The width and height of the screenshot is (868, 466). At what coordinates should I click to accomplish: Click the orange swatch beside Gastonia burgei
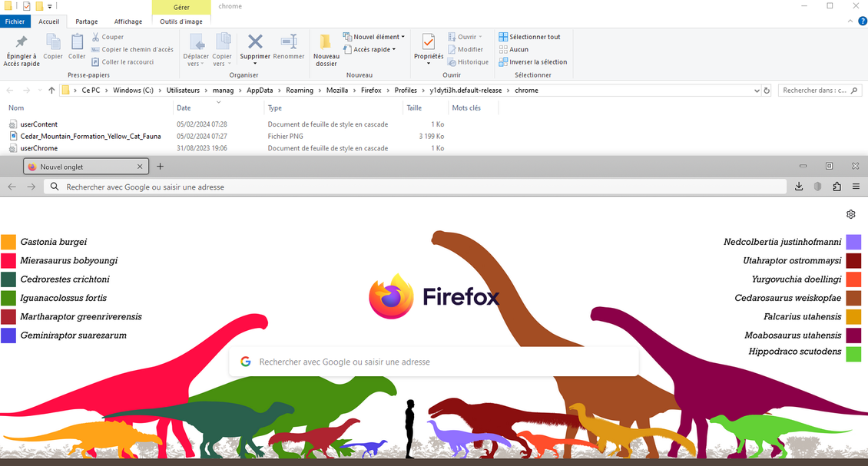pyautogui.click(x=8, y=242)
